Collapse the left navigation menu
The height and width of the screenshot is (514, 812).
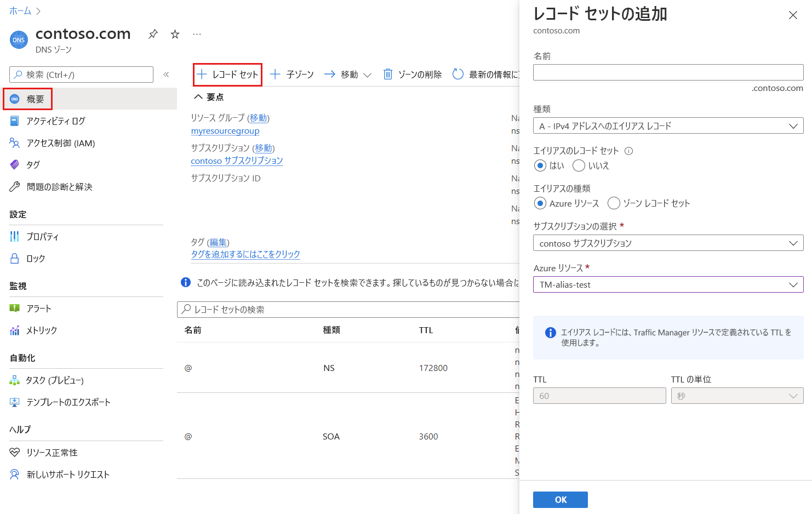pos(166,75)
